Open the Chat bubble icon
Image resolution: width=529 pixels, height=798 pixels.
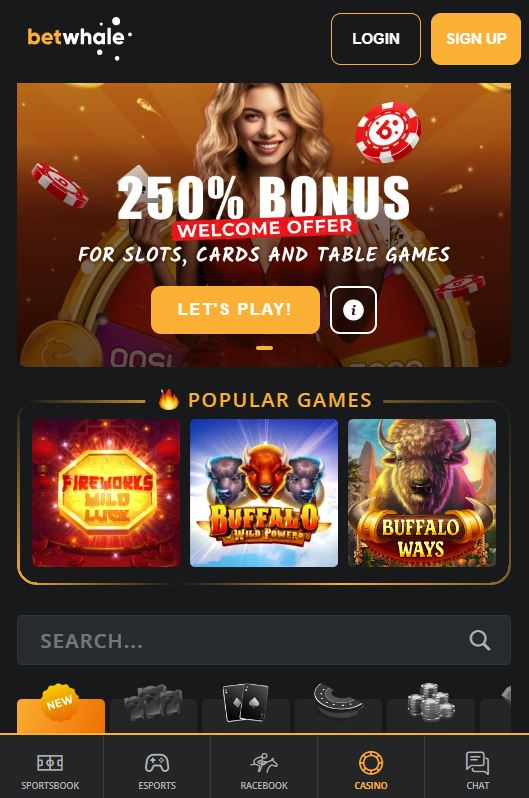[477, 762]
